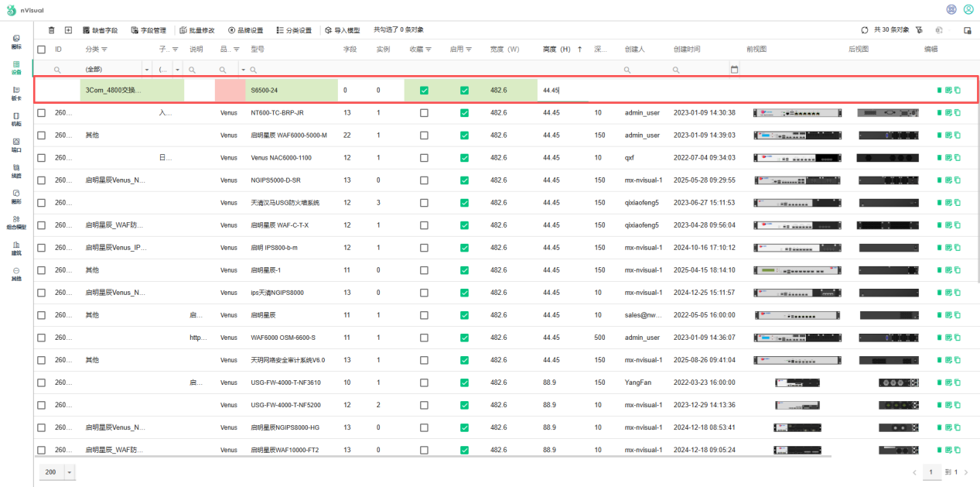Click the user account icon at top right

(x=968, y=9)
